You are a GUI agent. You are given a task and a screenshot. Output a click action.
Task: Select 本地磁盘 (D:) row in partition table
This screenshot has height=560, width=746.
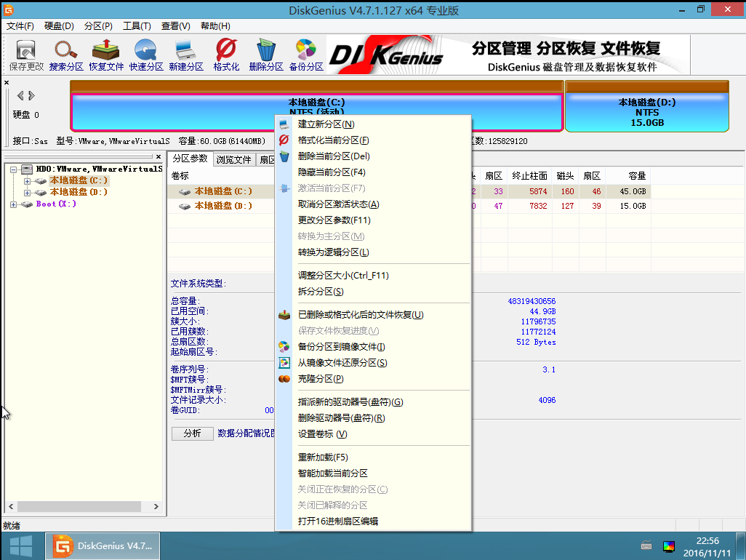pyautogui.click(x=222, y=206)
